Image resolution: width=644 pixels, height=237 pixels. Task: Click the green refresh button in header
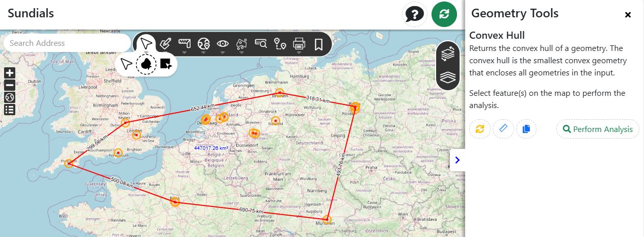coord(444,14)
